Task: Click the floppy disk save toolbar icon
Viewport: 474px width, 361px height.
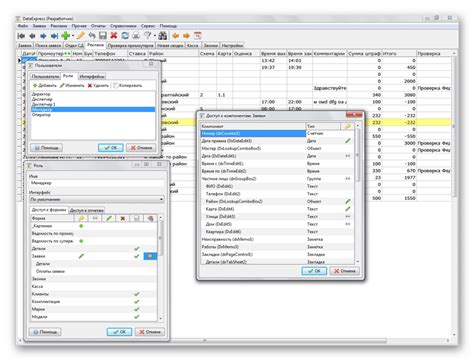Action: (103, 36)
